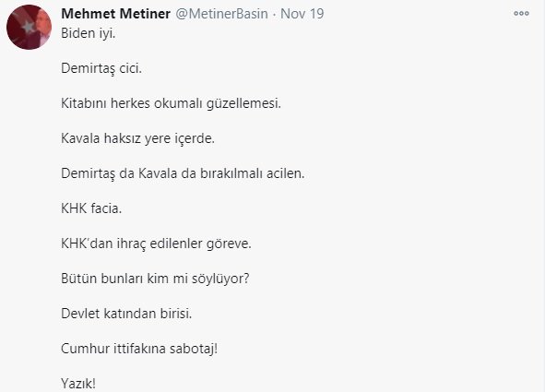This screenshot has width=545, height=392.
Task: Open the tweet's three-dot more options menu
Action: coord(521,13)
